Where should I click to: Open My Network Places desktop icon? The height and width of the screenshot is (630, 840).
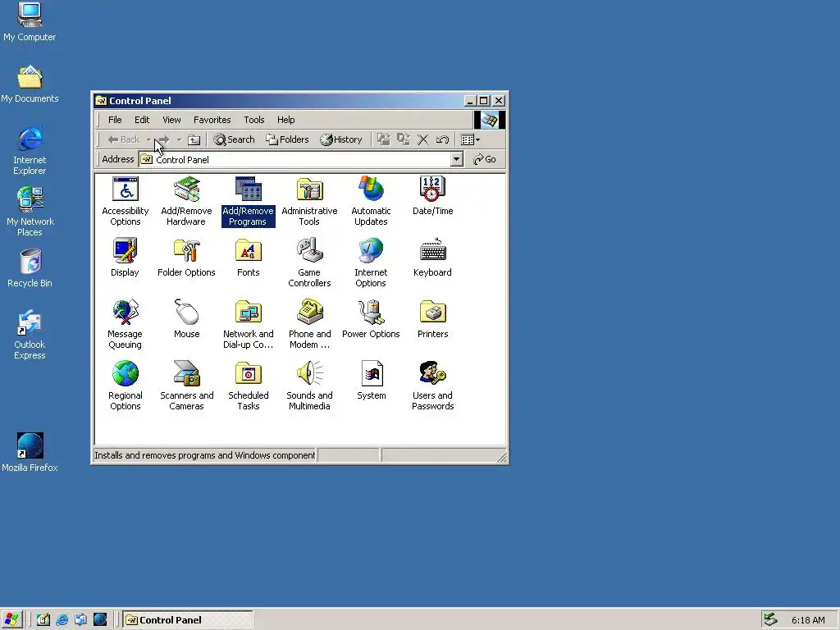point(30,212)
